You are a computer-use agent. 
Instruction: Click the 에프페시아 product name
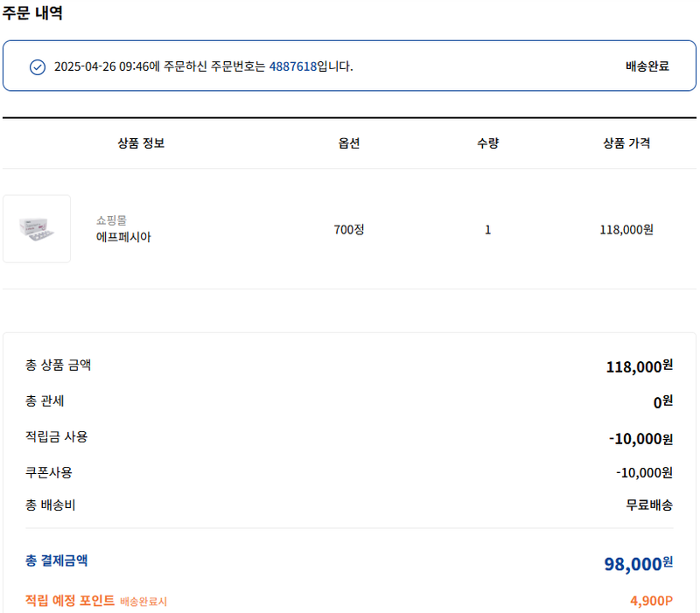[123, 237]
